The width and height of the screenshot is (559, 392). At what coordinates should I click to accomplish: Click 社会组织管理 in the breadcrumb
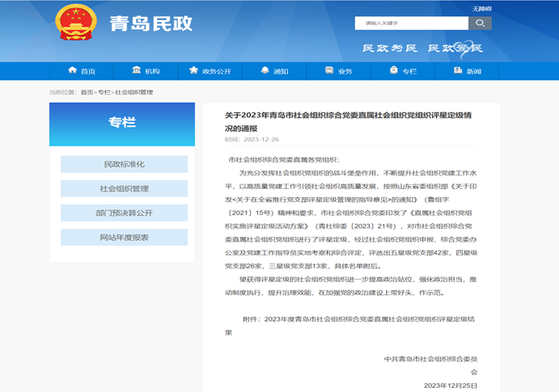tap(134, 92)
